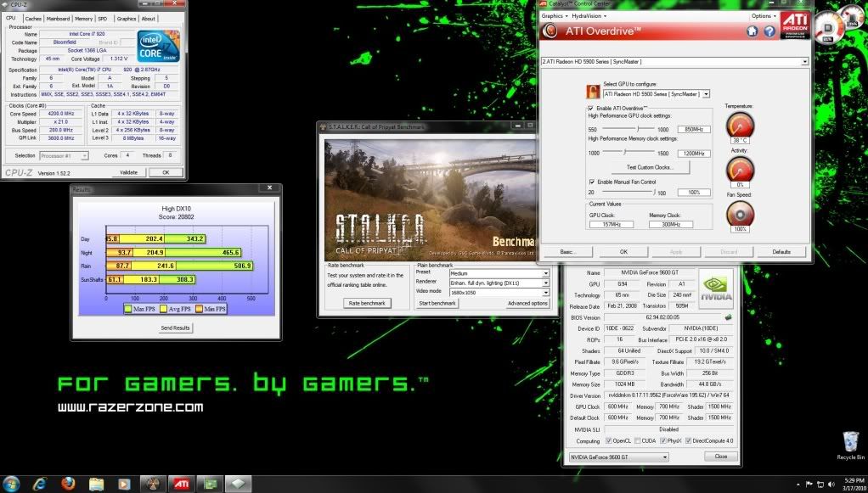Open Windows Explorer folder on taskbar

[x=96, y=485]
